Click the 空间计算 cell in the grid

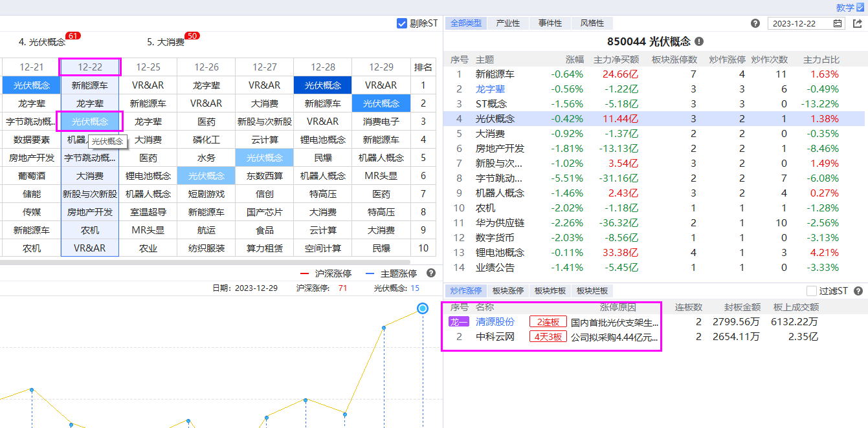pyautogui.click(x=323, y=248)
